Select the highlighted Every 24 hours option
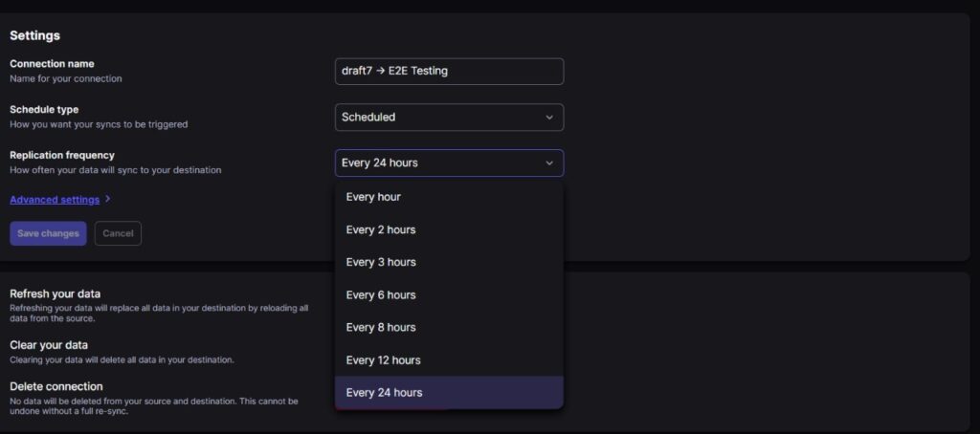The width and height of the screenshot is (980, 434). tap(384, 392)
